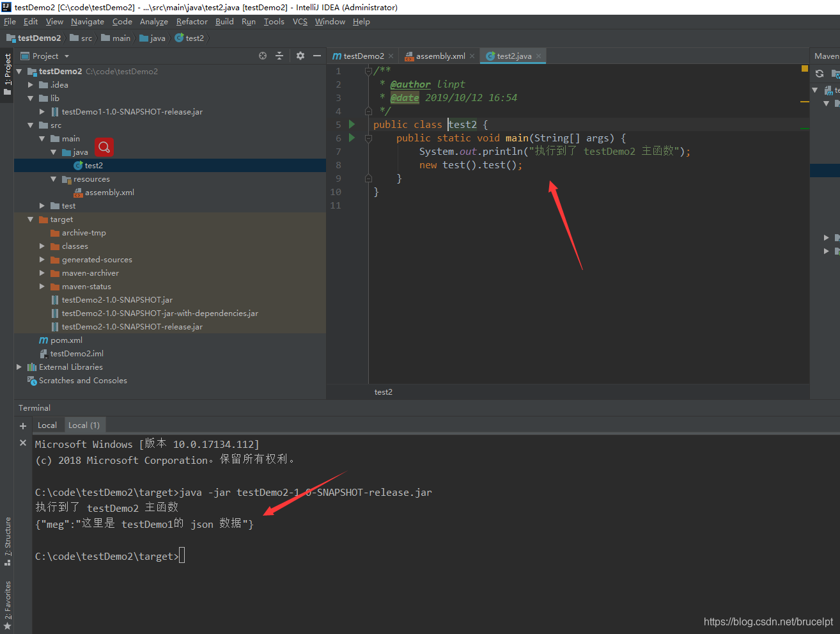The image size is (840, 634).
Task: Click testDemo2 in the navigation breadcrumb
Action: pos(34,38)
